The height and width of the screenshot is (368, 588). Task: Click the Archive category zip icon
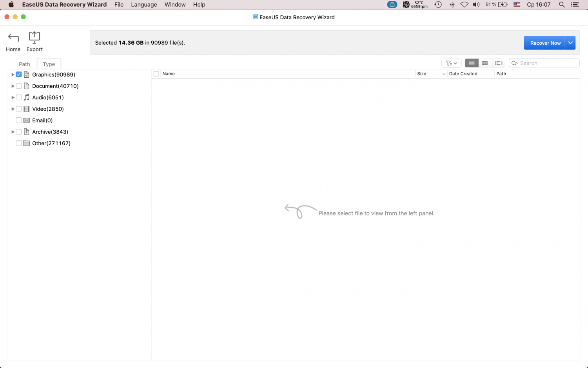click(27, 132)
